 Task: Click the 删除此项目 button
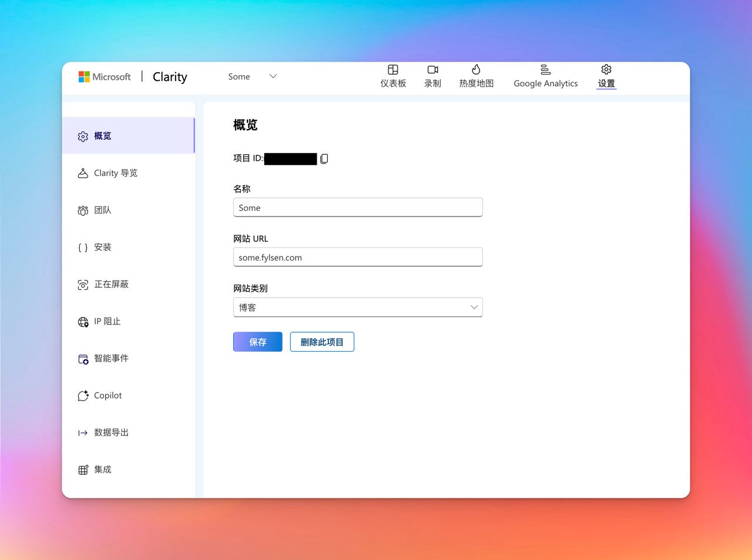click(322, 342)
